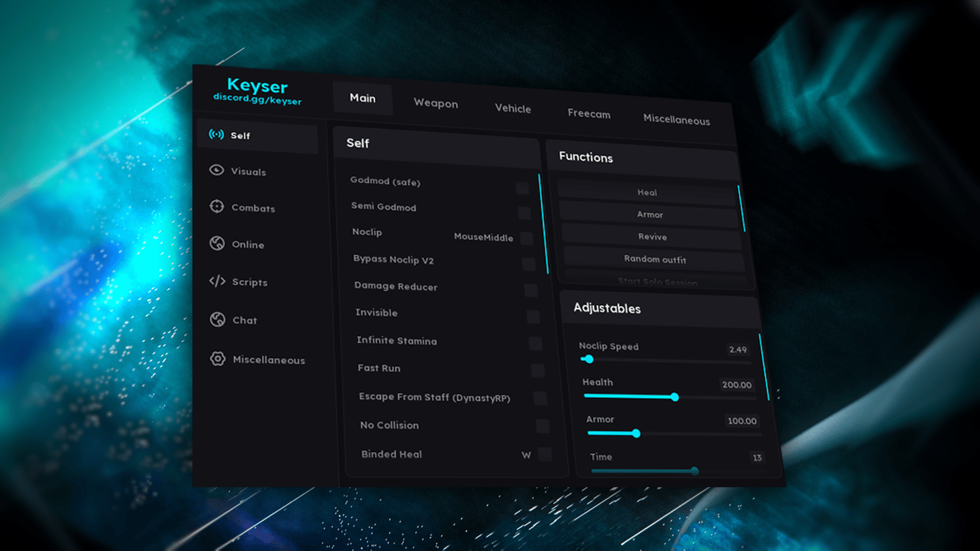This screenshot has height=551, width=980.
Task: Click the Time slider handle
Action: [x=694, y=471]
